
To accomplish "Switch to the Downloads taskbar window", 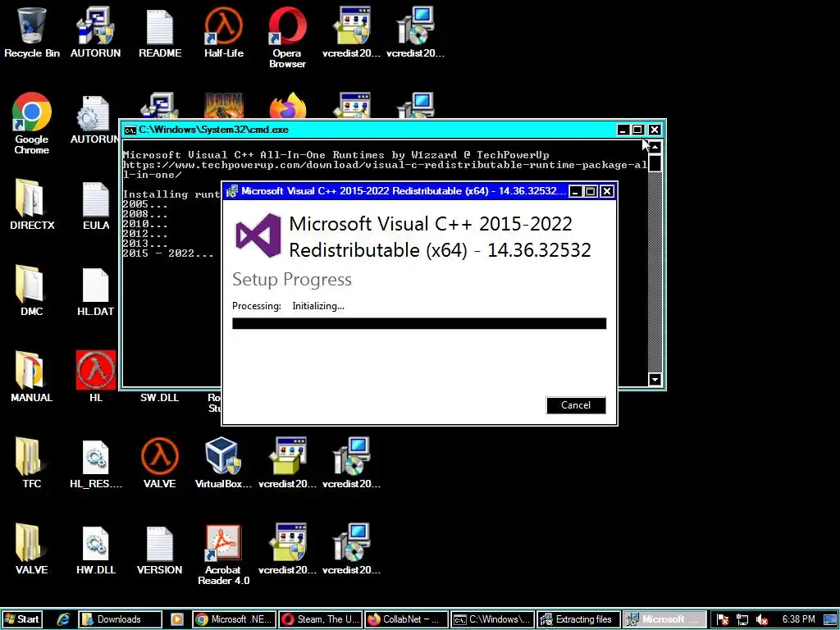I will [120, 619].
